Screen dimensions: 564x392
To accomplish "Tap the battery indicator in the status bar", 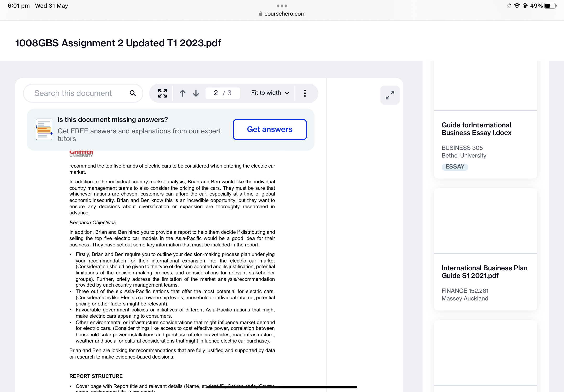I will pos(550,6).
